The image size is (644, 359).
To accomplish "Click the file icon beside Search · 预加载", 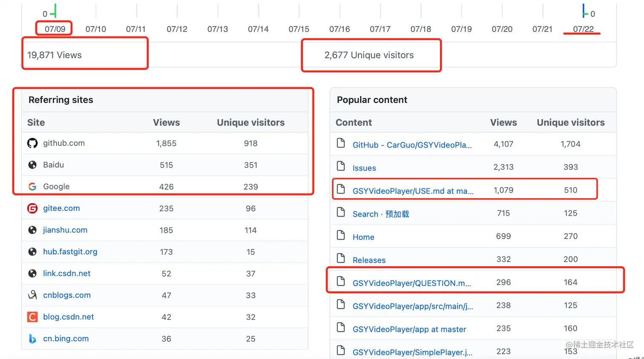I will click(x=341, y=212).
